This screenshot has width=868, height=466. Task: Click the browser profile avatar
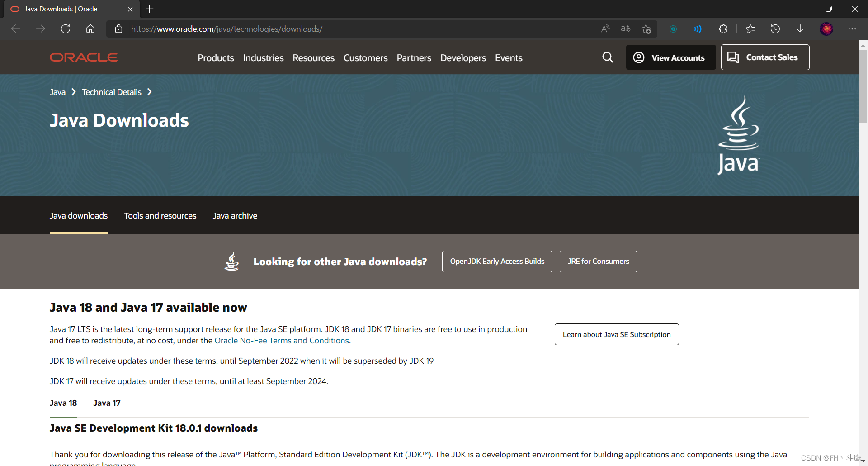pyautogui.click(x=826, y=29)
